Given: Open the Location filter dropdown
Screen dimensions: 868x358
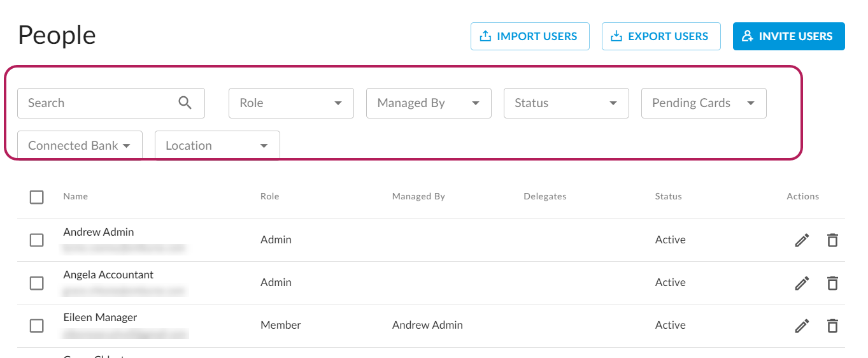Looking at the screenshot, I should coord(217,146).
